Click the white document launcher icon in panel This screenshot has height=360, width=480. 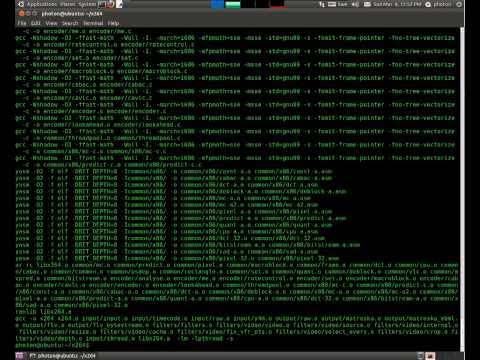point(119,4)
